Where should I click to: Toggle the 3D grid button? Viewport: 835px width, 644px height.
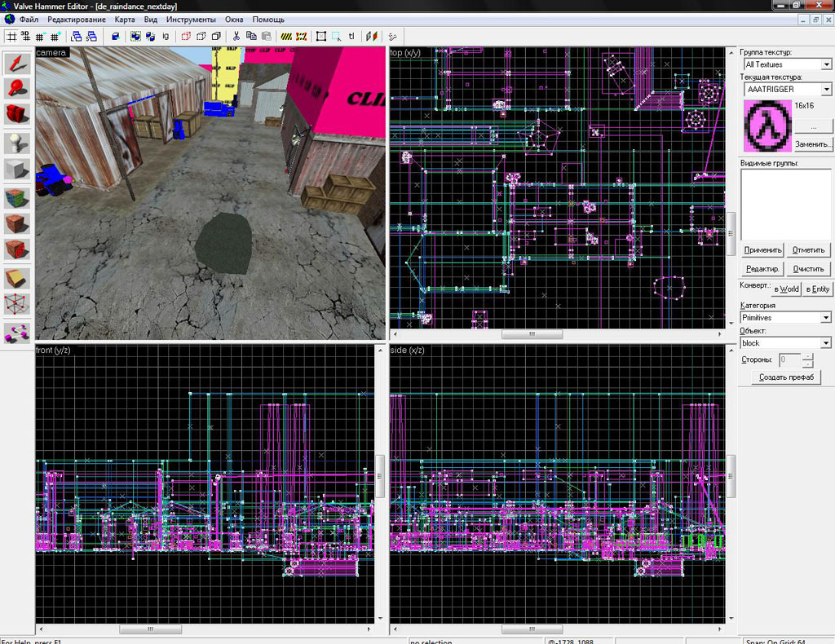pyautogui.click(x=25, y=36)
